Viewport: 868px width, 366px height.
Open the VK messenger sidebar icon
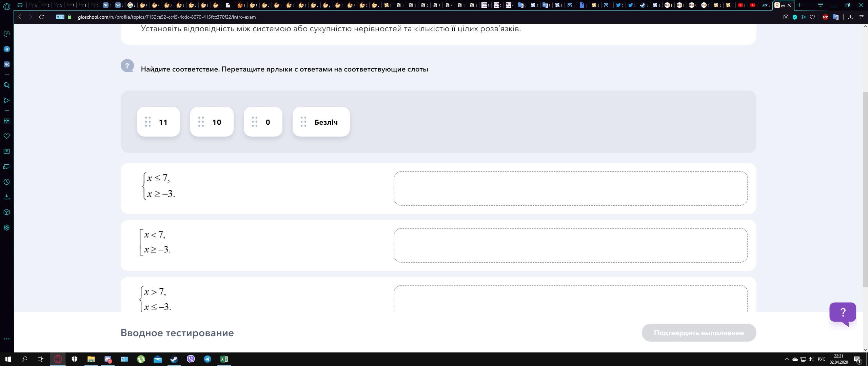pos(6,64)
